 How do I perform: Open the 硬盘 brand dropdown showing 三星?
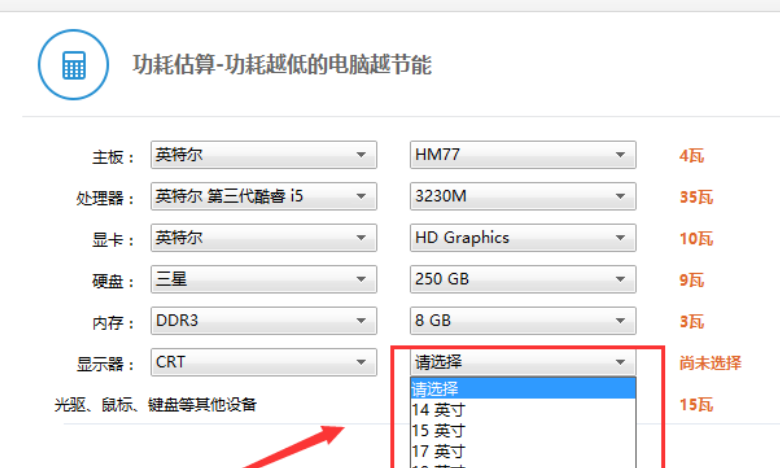coord(263,279)
